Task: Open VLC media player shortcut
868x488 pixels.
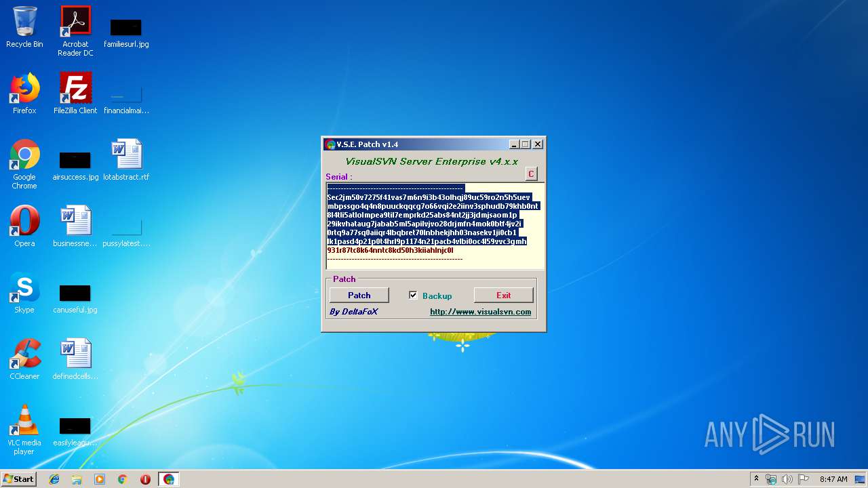Action: [x=24, y=430]
